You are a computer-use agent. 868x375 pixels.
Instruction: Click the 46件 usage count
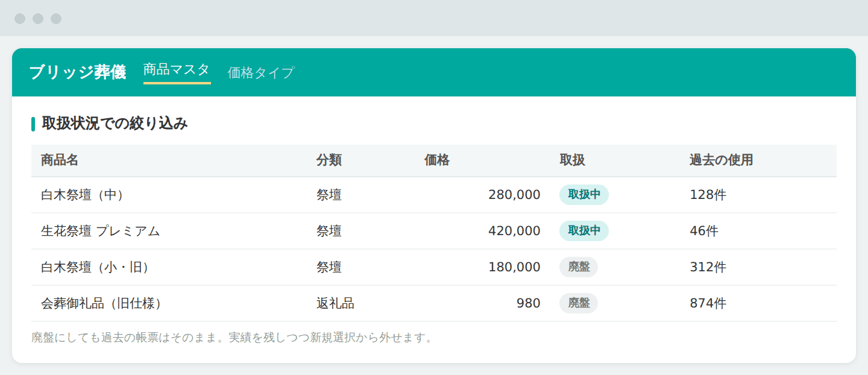coord(704,231)
